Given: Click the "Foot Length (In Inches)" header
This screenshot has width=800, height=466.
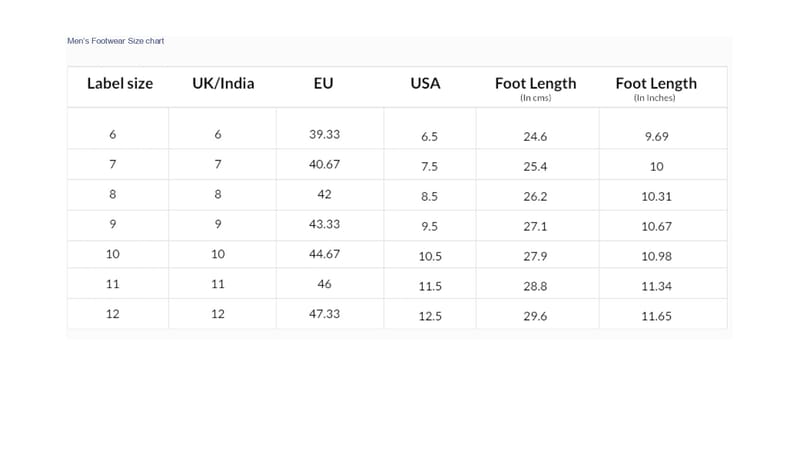Looking at the screenshot, I should (656, 88).
